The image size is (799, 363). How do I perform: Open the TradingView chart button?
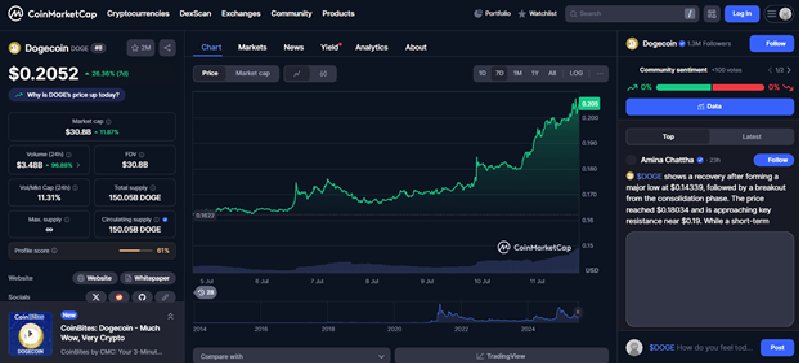coord(502,356)
